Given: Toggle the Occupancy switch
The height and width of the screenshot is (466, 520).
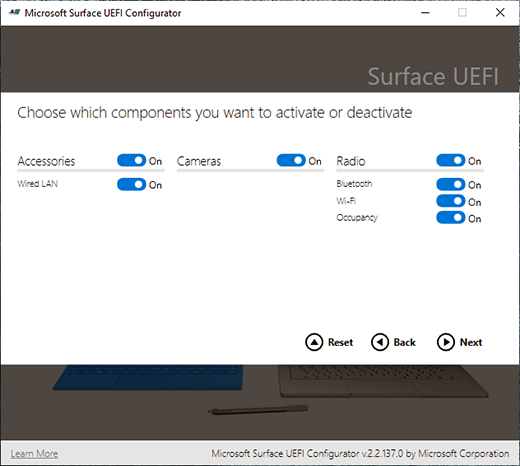Looking at the screenshot, I should tap(451, 218).
